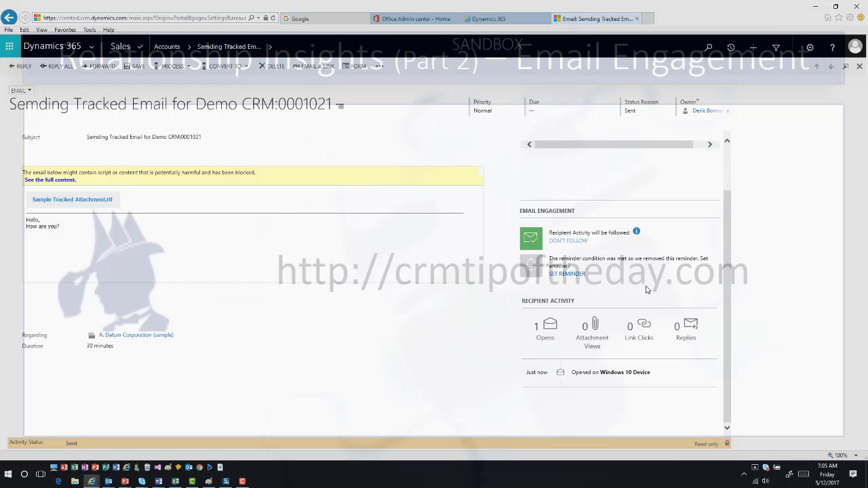The image size is (868, 488).
Task: Open more commands ellipsis
Action: click(x=379, y=66)
